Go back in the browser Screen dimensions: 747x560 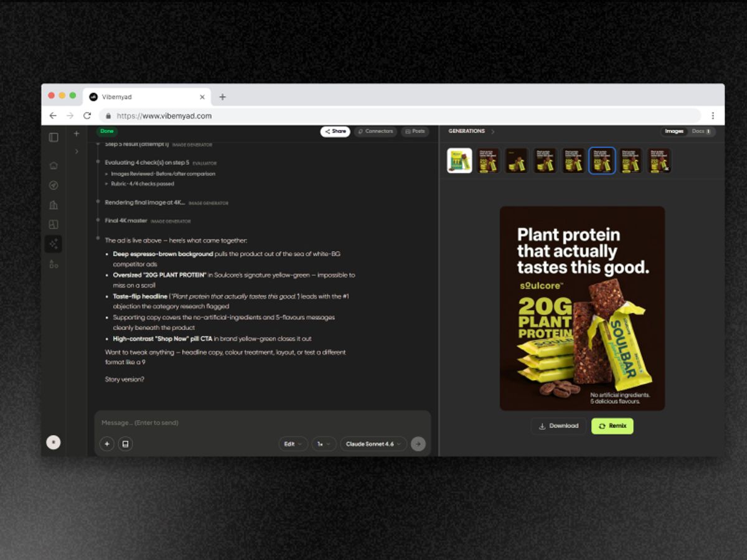tap(53, 116)
